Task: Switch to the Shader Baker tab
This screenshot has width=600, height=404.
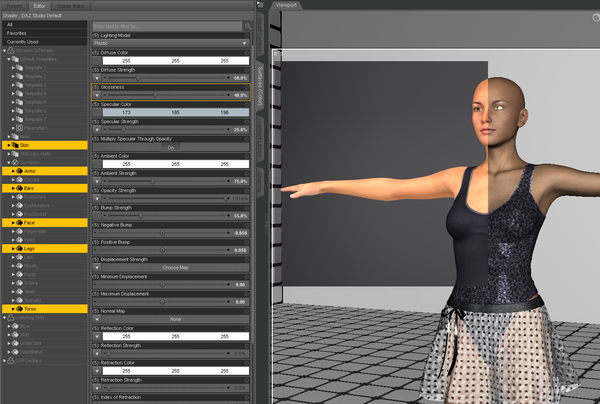Action: click(71, 6)
